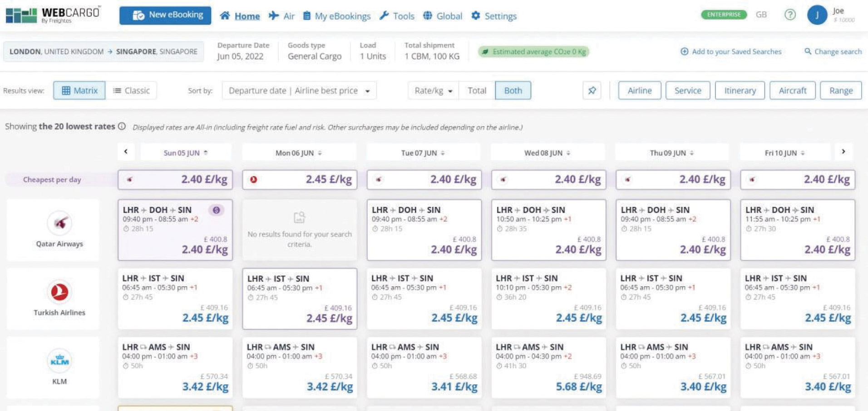Select the London to Singapore route box
The image size is (868, 411).
pyautogui.click(x=104, y=52)
